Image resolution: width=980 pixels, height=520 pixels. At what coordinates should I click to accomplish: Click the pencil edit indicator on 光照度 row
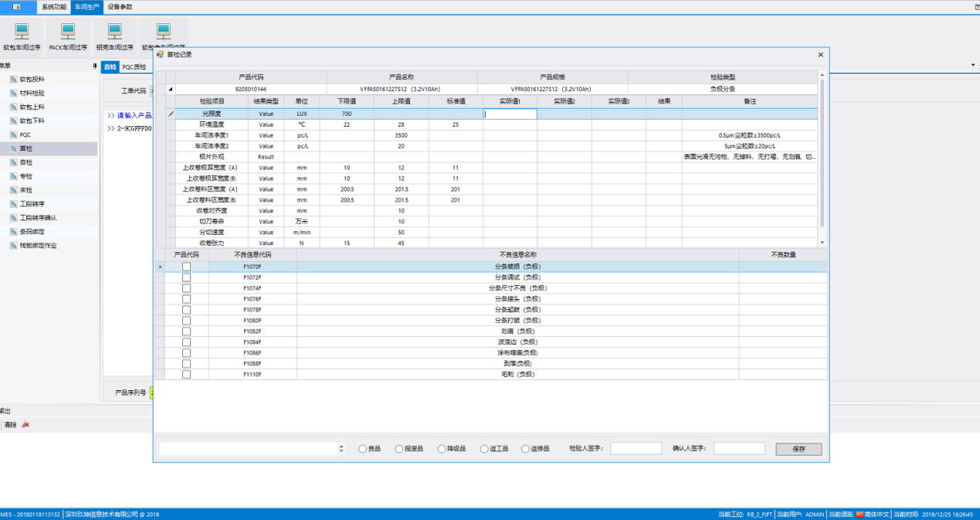pos(171,114)
